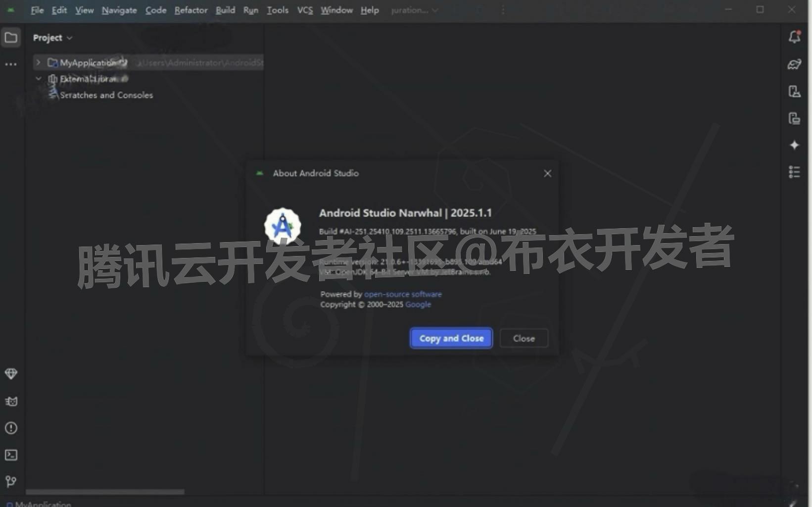Open the Notifications bell panel
The width and height of the screenshot is (812, 507).
point(795,37)
